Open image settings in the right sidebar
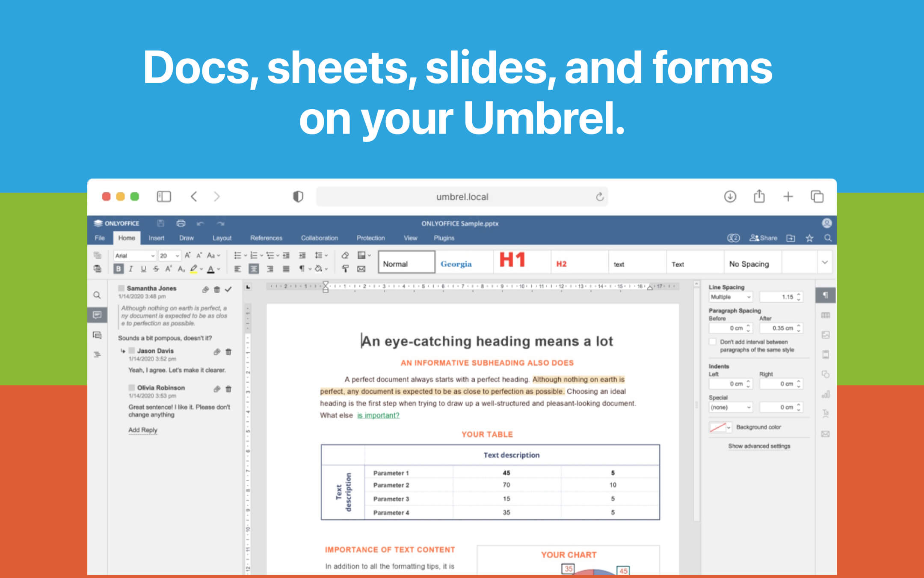The height and width of the screenshot is (578, 924). pos(826,334)
